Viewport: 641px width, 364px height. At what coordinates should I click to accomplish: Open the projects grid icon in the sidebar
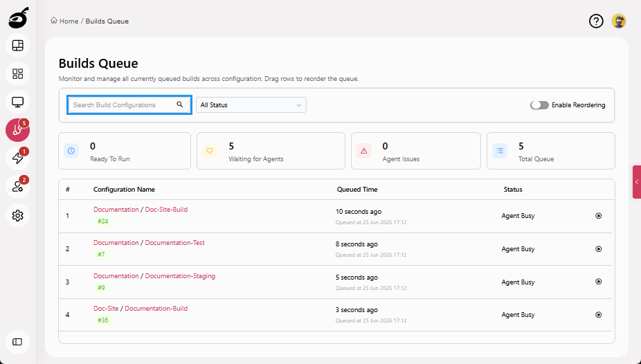click(x=17, y=74)
